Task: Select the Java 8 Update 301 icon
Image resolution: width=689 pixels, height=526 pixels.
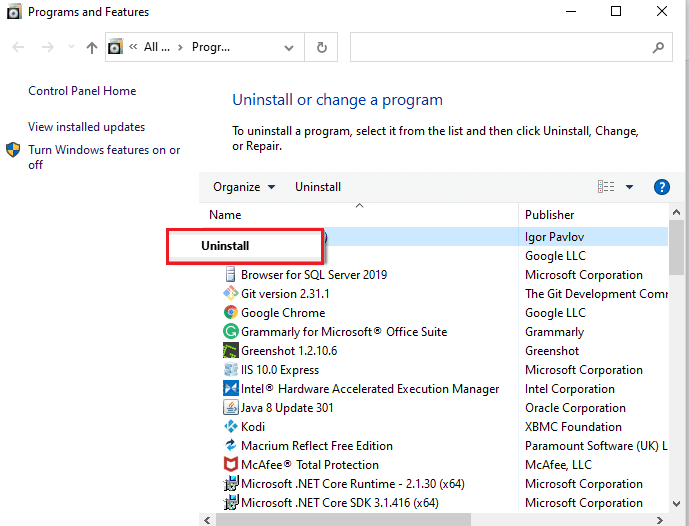Action: click(230, 408)
